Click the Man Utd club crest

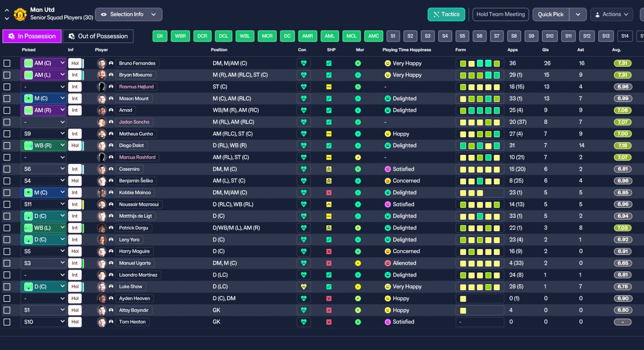coord(20,14)
